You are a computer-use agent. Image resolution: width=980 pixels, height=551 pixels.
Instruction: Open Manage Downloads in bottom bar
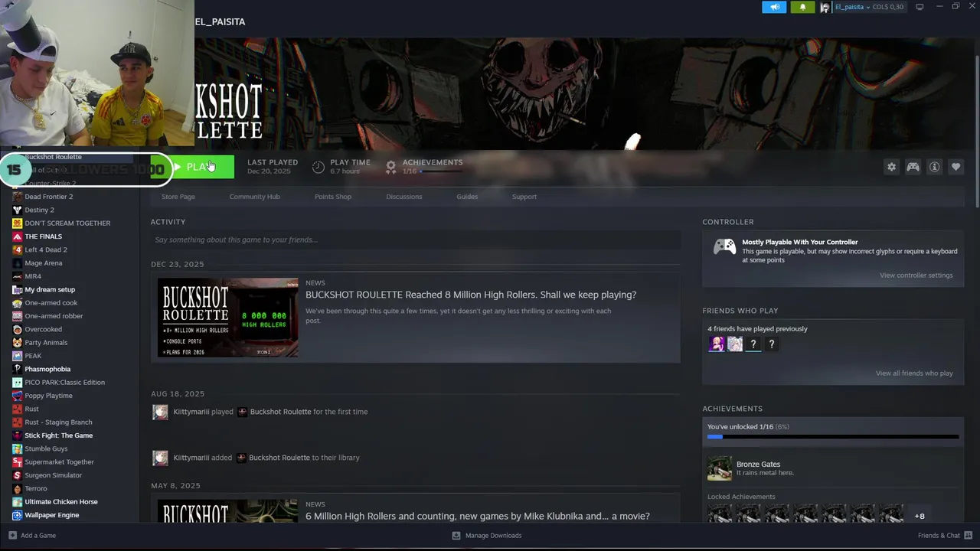pyautogui.click(x=487, y=536)
